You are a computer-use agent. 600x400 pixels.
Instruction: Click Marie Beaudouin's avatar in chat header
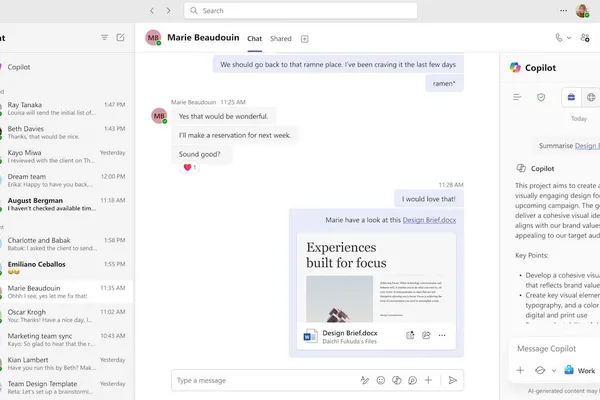coord(153,38)
